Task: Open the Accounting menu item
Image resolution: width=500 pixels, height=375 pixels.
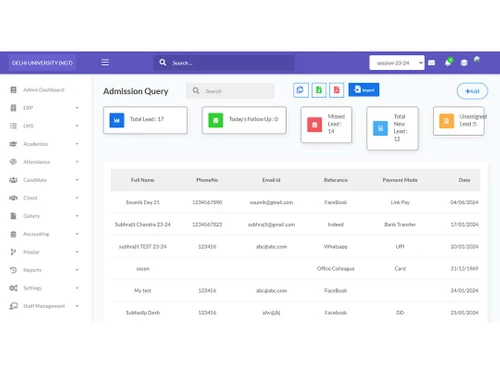Action: (36, 234)
